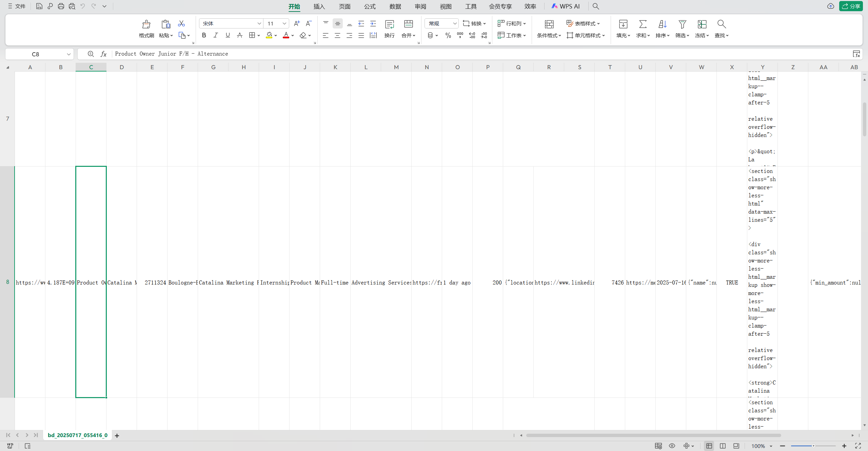Open the font size dropdown
Viewport: 868px width, 451px height.
pos(284,23)
